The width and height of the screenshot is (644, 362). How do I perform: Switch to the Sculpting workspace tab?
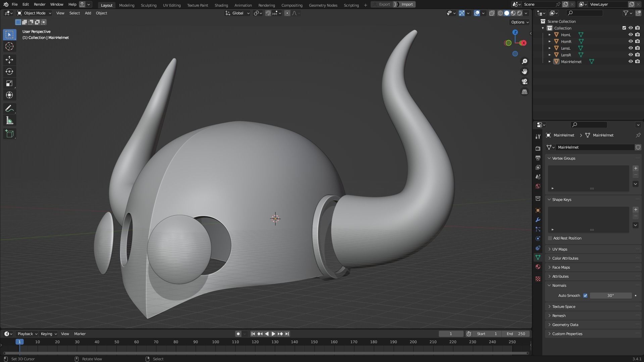[x=148, y=5]
